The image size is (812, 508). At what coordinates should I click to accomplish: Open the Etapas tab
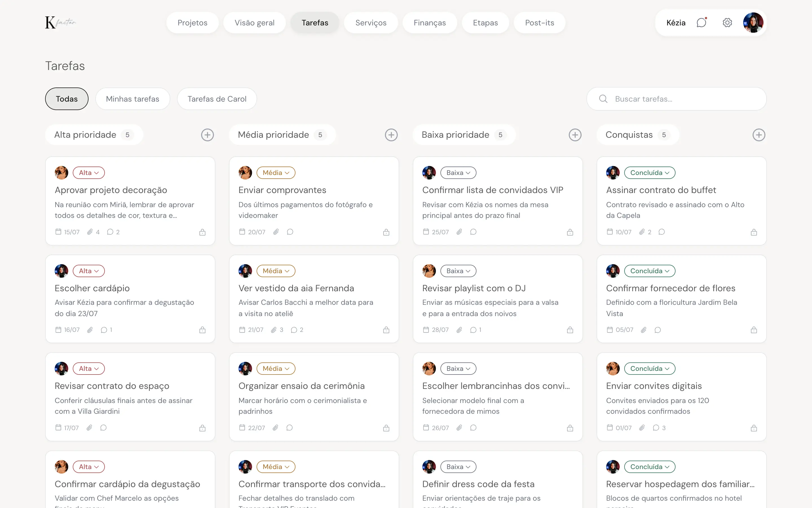click(486, 23)
